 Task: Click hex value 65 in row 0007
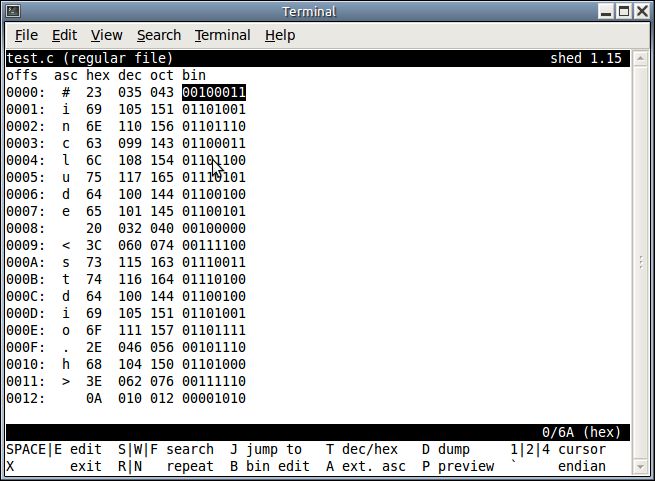click(94, 211)
